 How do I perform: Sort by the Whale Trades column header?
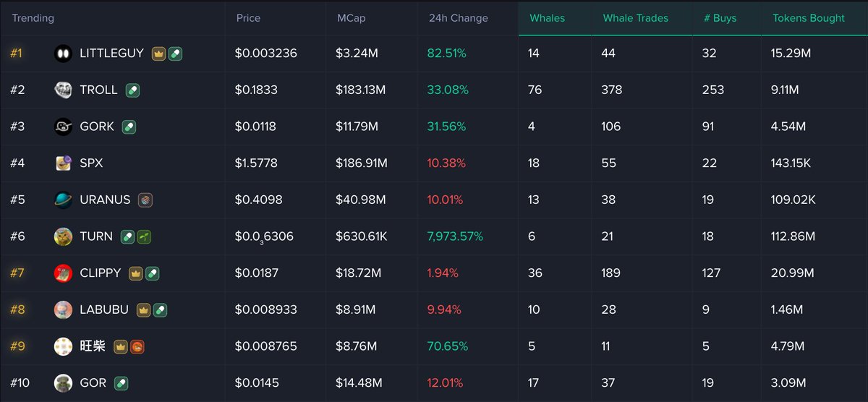click(636, 18)
